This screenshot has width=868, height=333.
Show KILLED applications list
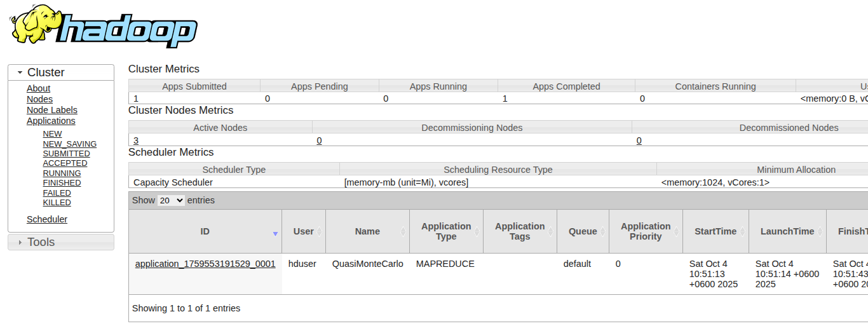click(x=57, y=203)
